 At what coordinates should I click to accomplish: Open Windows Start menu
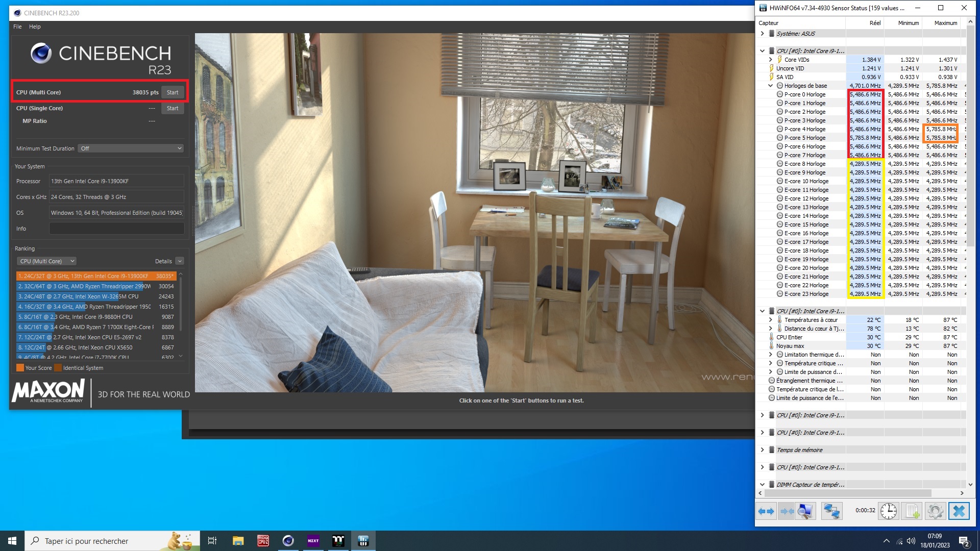tap(12, 541)
